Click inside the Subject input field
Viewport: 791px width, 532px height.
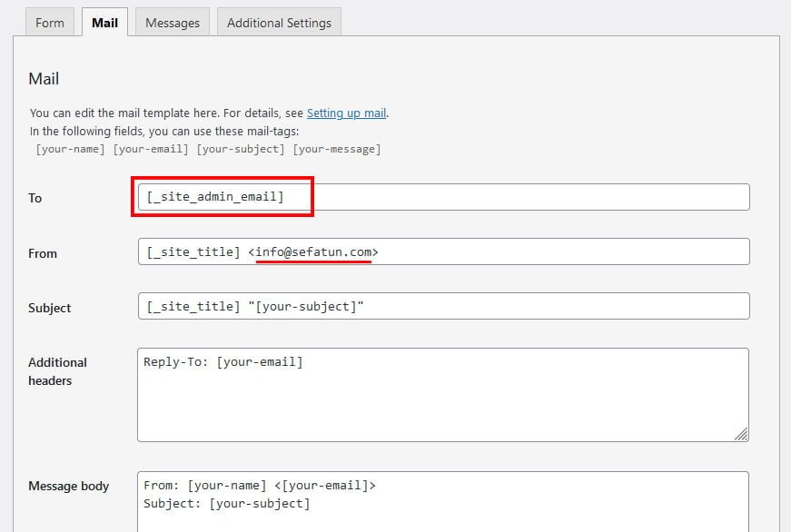point(443,306)
